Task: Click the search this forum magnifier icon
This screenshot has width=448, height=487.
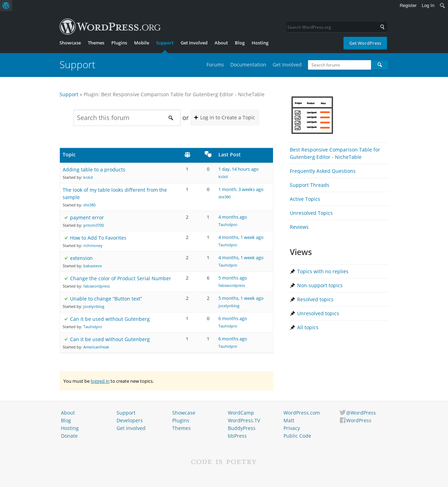Action: click(171, 118)
